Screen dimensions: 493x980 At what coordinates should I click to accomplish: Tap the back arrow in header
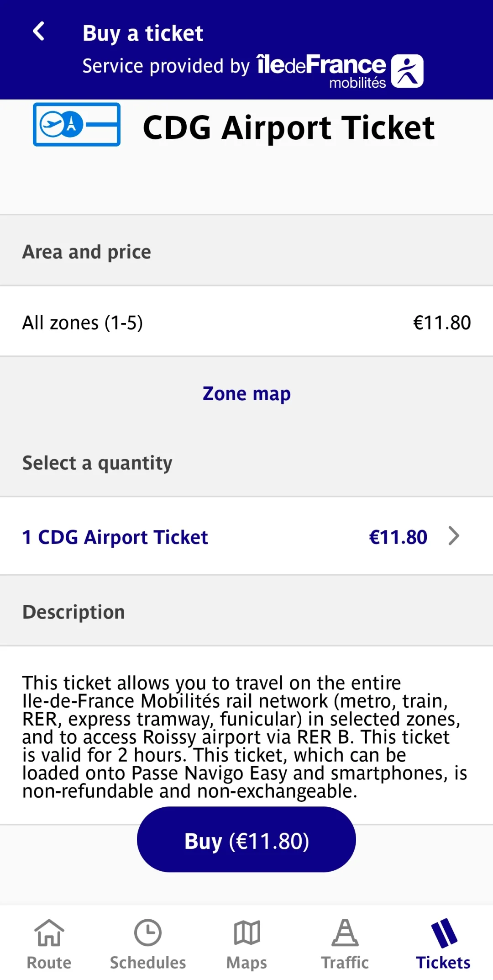39,32
